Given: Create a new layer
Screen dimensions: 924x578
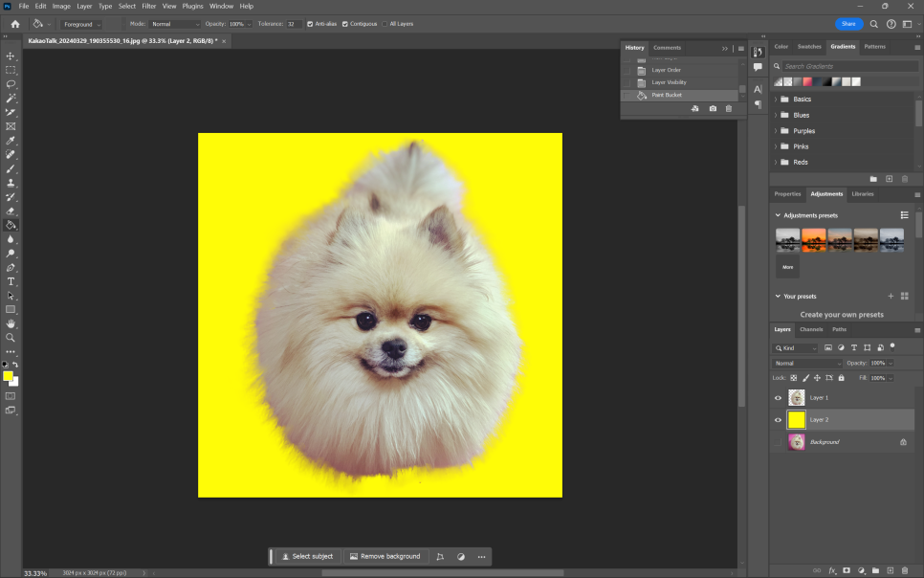Looking at the screenshot, I should [891, 570].
